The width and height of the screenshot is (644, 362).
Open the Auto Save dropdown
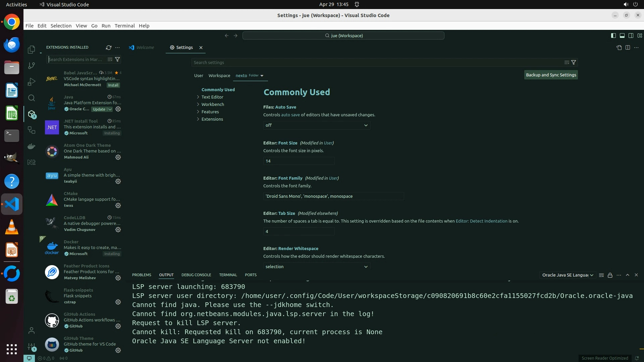tap(317, 125)
